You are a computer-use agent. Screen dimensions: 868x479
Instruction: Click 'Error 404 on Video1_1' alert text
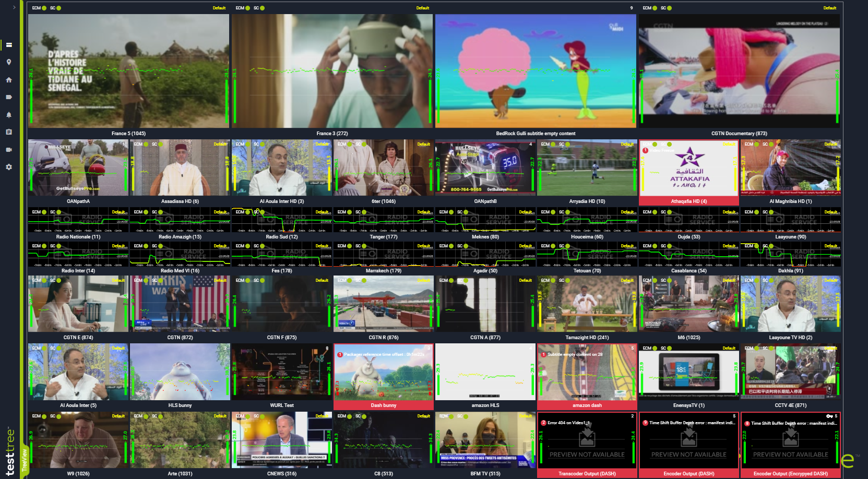568,423
